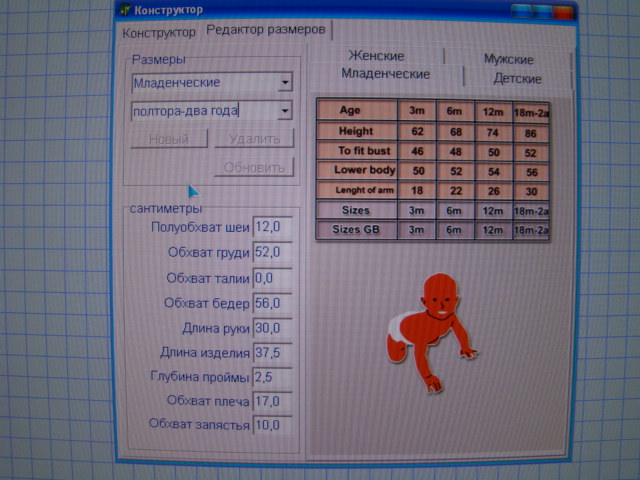640x480 pixels.
Task: Click the Полуобхват шеи label
Action: click(200, 227)
